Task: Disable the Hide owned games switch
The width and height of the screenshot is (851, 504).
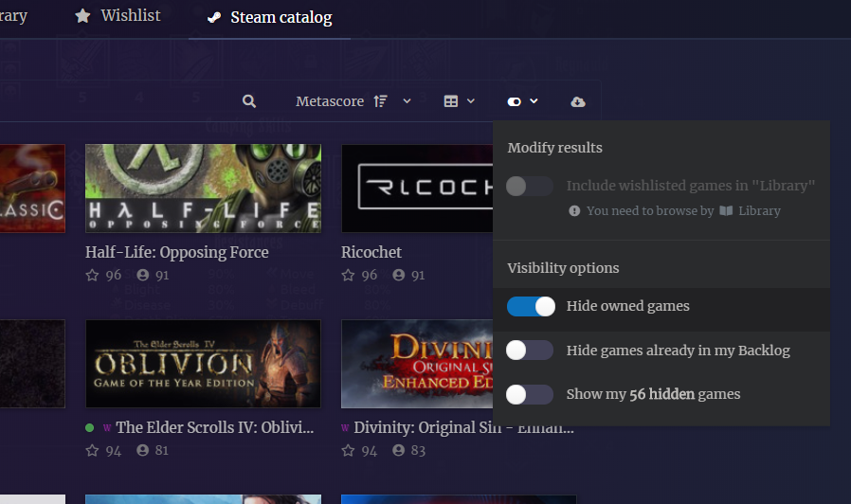Action: (x=531, y=307)
